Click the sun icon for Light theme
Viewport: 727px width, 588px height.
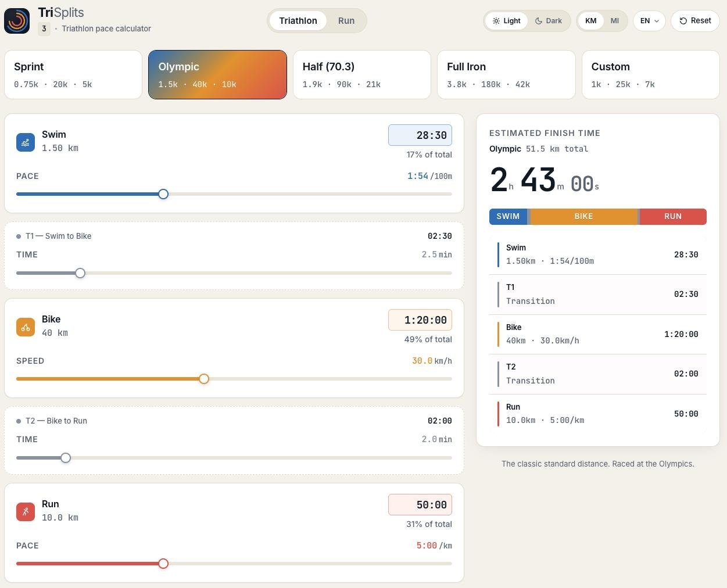pyautogui.click(x=496, y=21)
